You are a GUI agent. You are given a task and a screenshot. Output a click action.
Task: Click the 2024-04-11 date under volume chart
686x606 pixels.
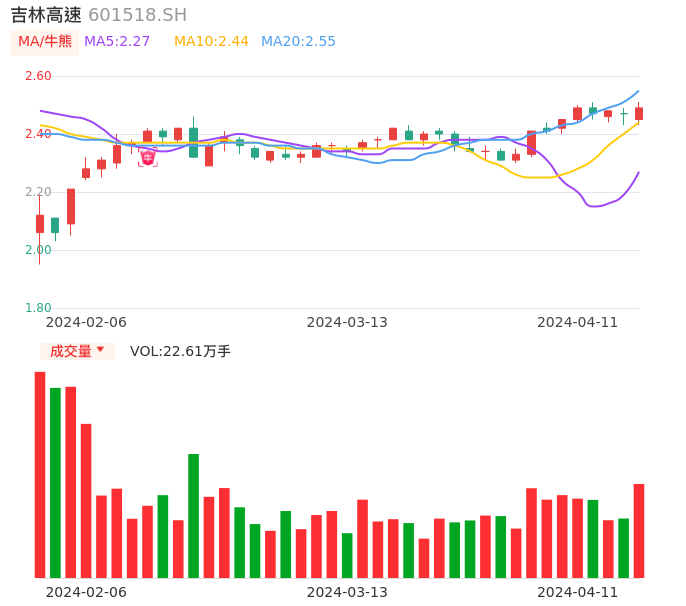(578, 592)
